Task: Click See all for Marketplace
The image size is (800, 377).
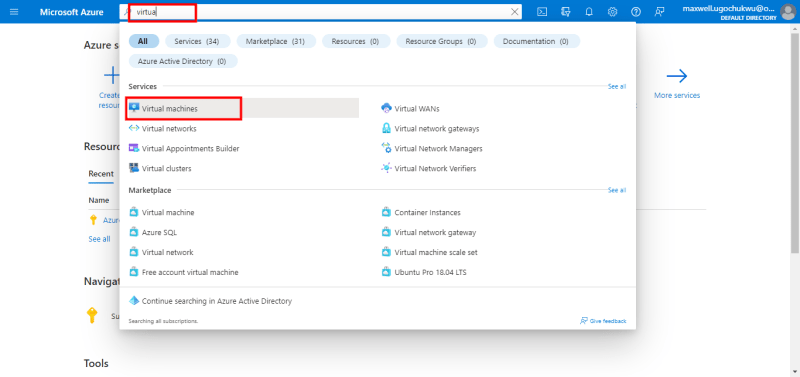Action: 616,190
